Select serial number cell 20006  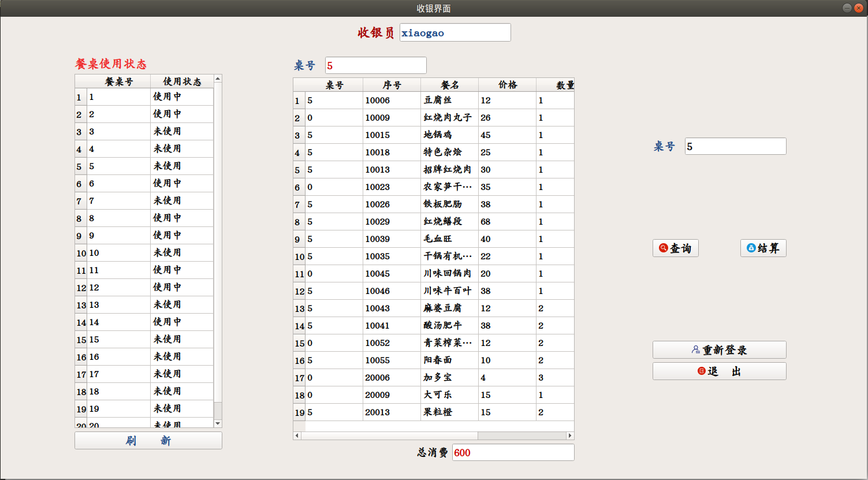click(x=392, y=378)
